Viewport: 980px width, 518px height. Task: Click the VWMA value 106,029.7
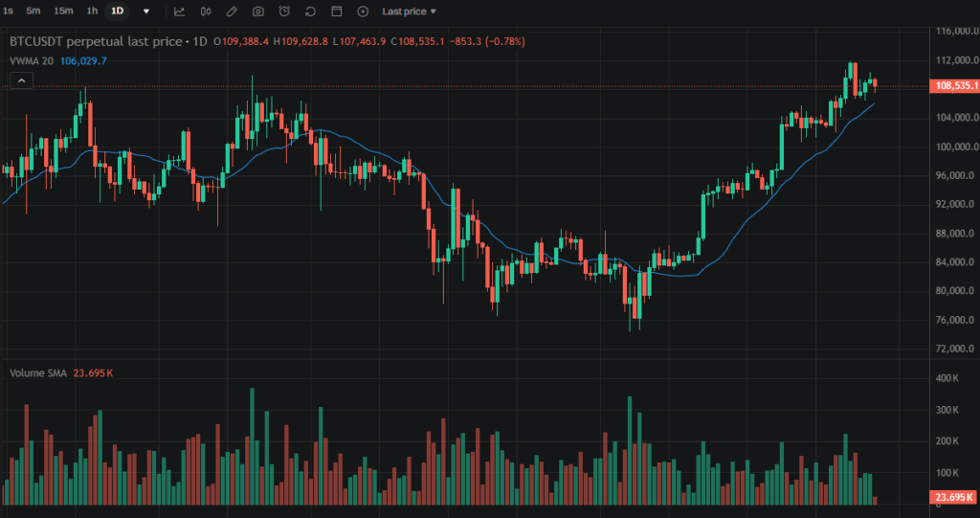click(x=84, y=60)
